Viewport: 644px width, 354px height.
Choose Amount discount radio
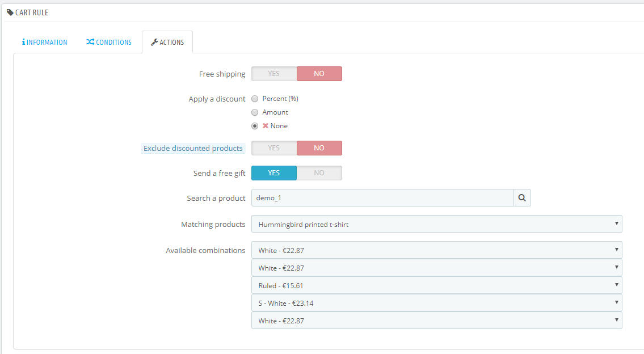pyautogui.click(x=255, y=112)
